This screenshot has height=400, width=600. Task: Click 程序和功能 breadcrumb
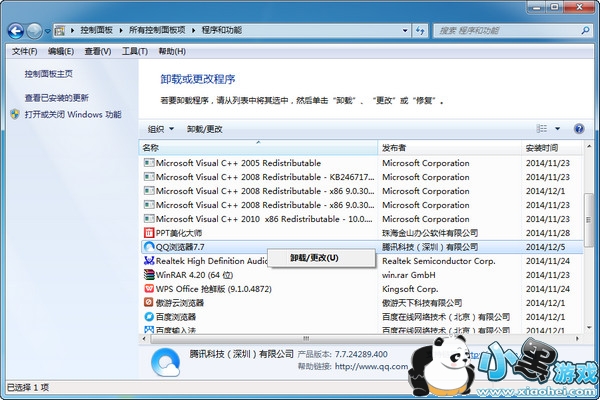[222, 30]
